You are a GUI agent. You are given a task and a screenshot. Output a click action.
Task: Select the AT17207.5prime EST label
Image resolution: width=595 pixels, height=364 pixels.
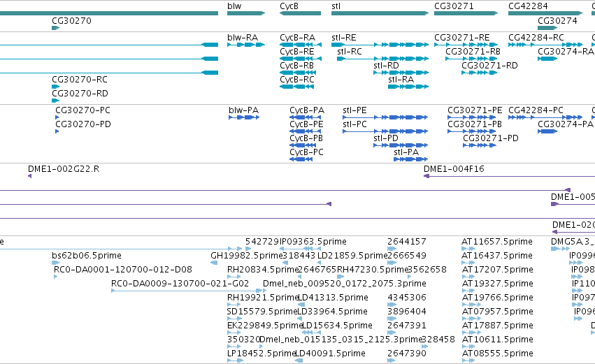point(497,270)
